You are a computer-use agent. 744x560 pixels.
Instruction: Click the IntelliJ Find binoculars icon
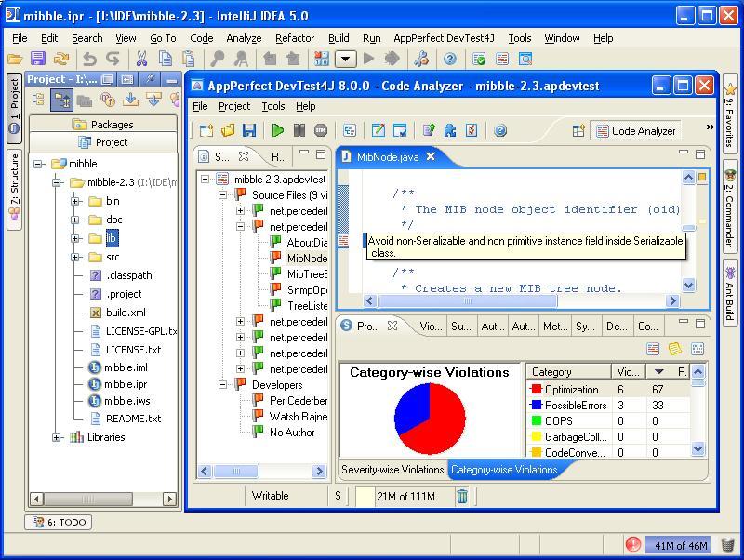click(217, 59)
